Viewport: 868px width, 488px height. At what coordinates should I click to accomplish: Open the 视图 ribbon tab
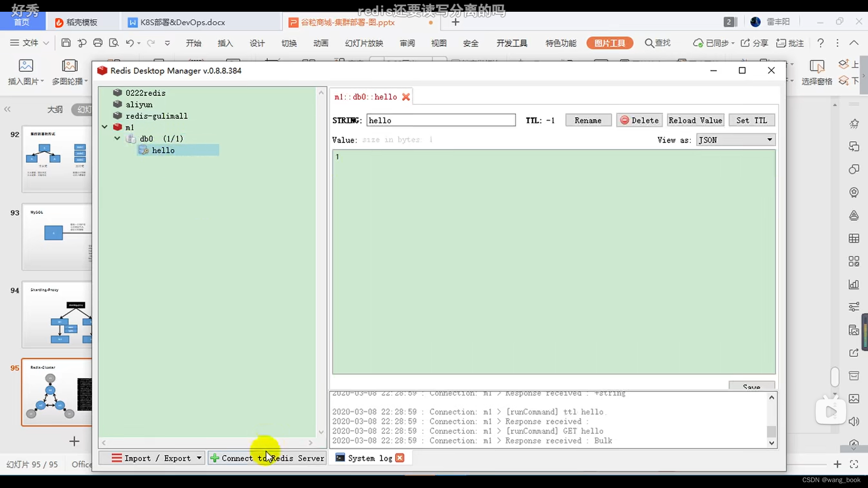pyautogui.click(x=439, y=43)
